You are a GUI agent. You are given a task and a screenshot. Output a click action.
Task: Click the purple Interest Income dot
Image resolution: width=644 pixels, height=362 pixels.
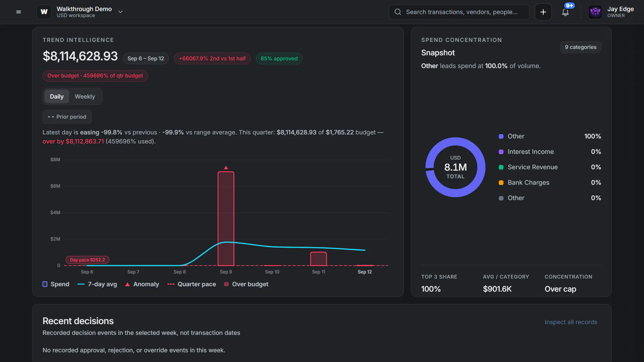(x=501, y=152)
